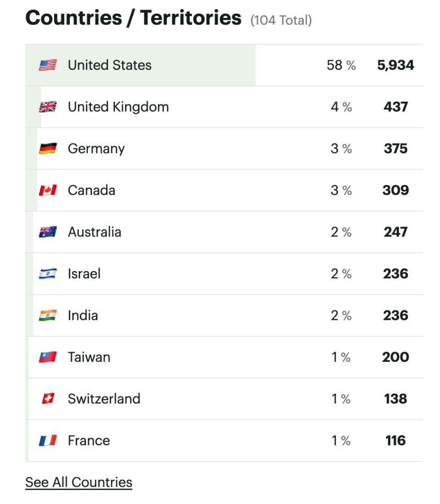Click the 5,934 count for United States
The width and height of the screenshot is (440, 504).
[395, 66]
